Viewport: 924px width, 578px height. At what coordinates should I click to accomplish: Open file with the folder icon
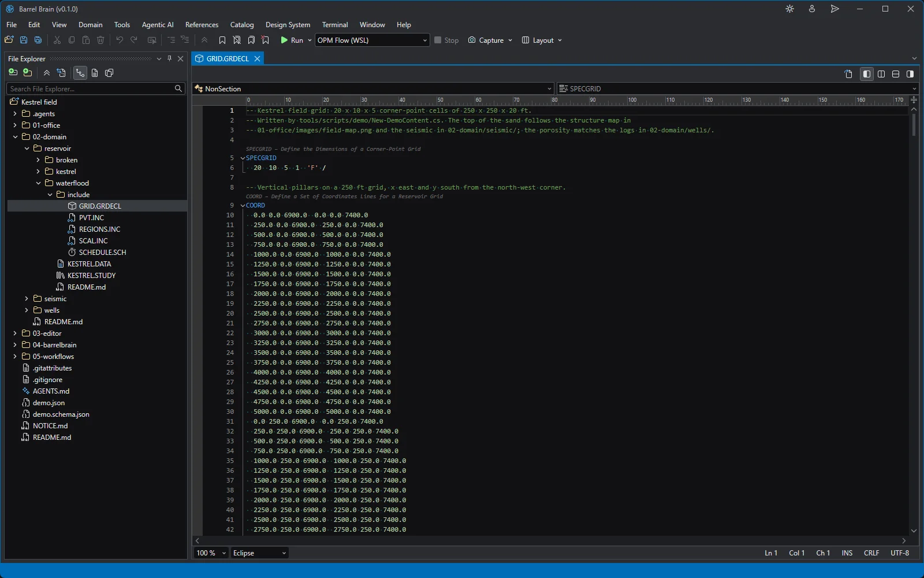coord(9,40)
